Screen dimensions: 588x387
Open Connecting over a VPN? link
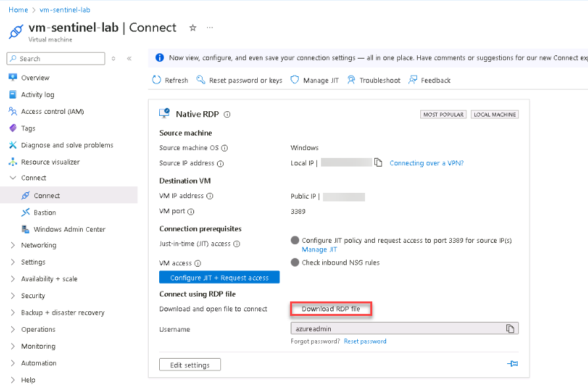[427, 163]
